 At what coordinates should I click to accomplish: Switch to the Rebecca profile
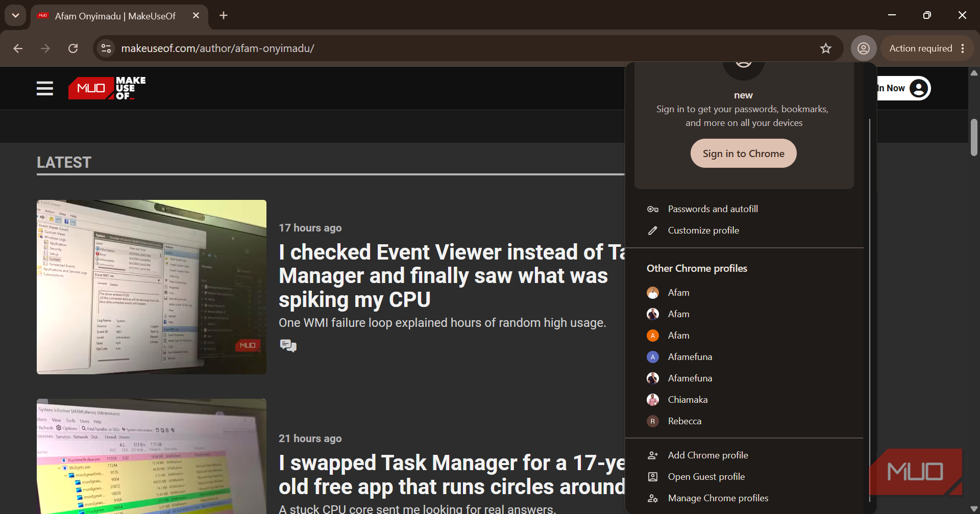(x=744, y=421)
